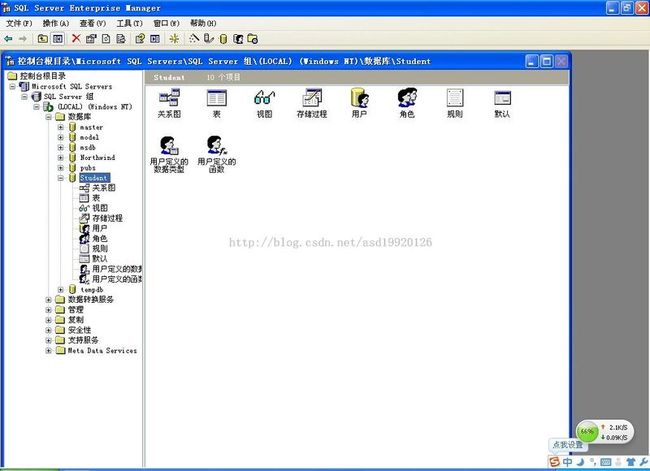Image resolution: width=650 pixels, height=471 pixels.
Task: Open the 视图 glasses icon in right pane
Action: pyautogui.click(x=264, y=103)
